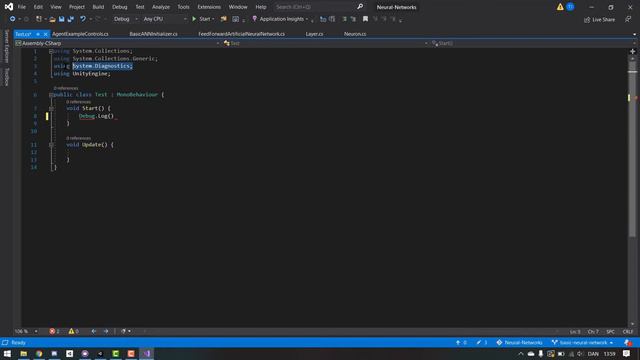Expand the Application Insights dropdown arrow
This screenshot has width=640, height=360.
tap(307, 19)
